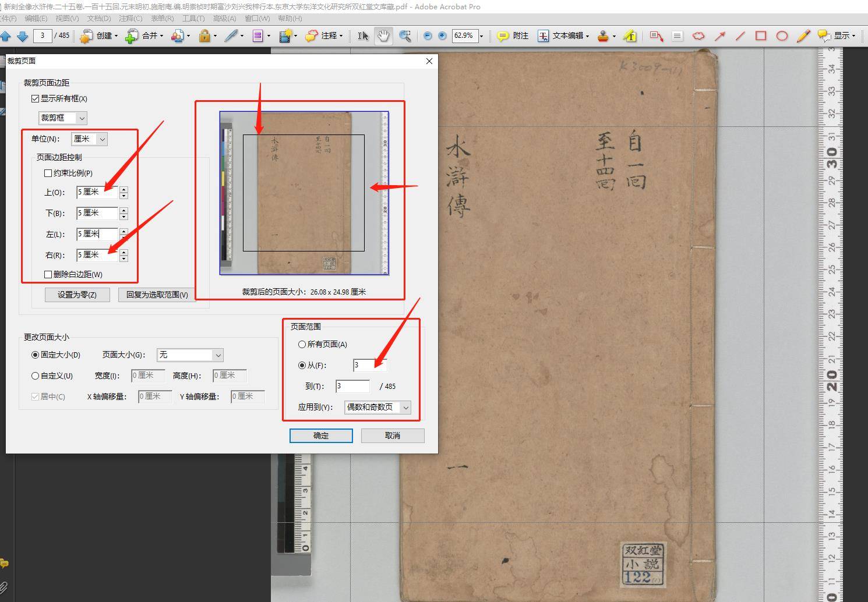Go to next page with down arrow
The height and width of the screenshot is (602, 868).
[x=23, y=36]
